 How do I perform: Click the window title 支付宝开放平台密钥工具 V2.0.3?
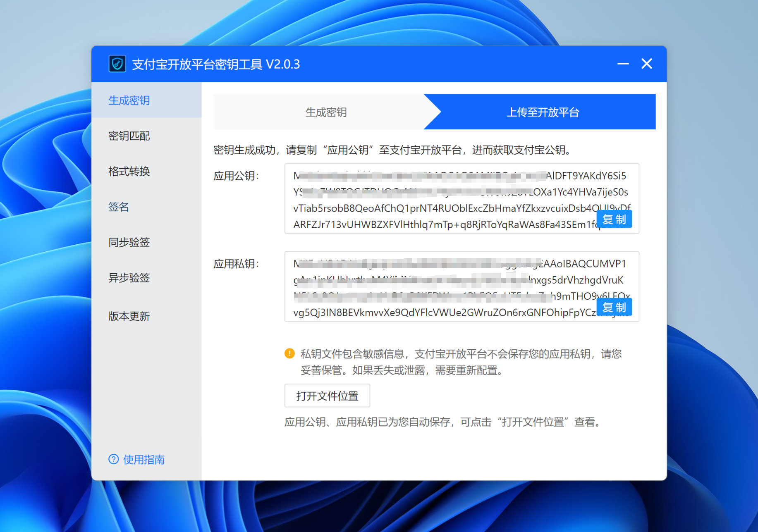pos(216,64)
